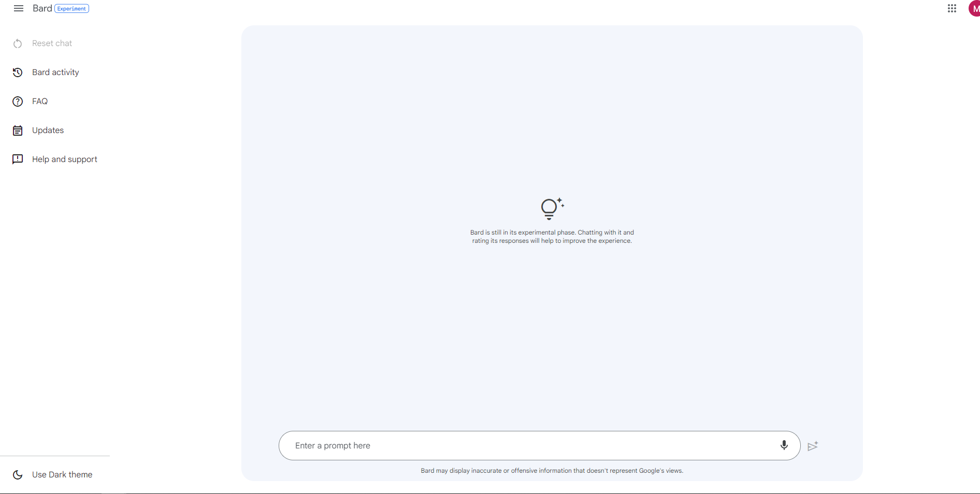Open Help and support
Viewport: 980px width, 494px height.
pyautogui.click(x=65, y=159)
